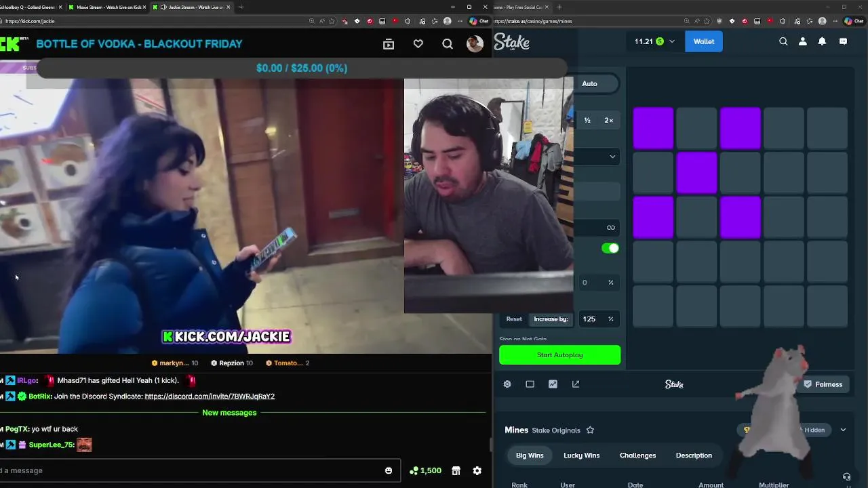Open Big Wins tab
The image size is (868, 488).
[530, 455]
